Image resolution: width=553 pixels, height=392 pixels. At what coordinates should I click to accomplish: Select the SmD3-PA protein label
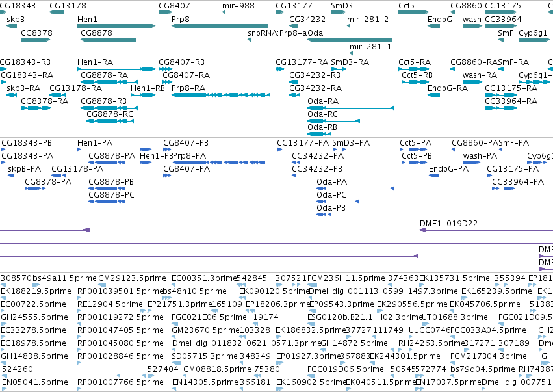click(351, 142)
